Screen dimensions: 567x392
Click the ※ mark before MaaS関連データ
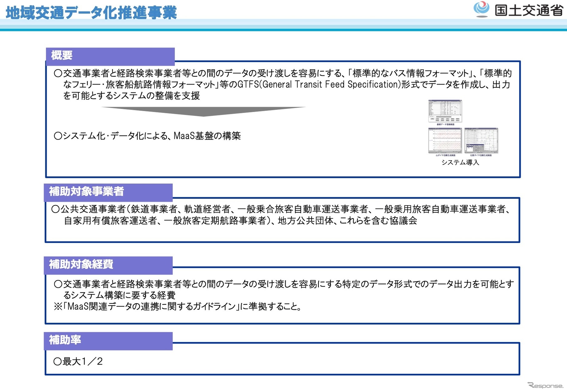click(x=58, y=307)
